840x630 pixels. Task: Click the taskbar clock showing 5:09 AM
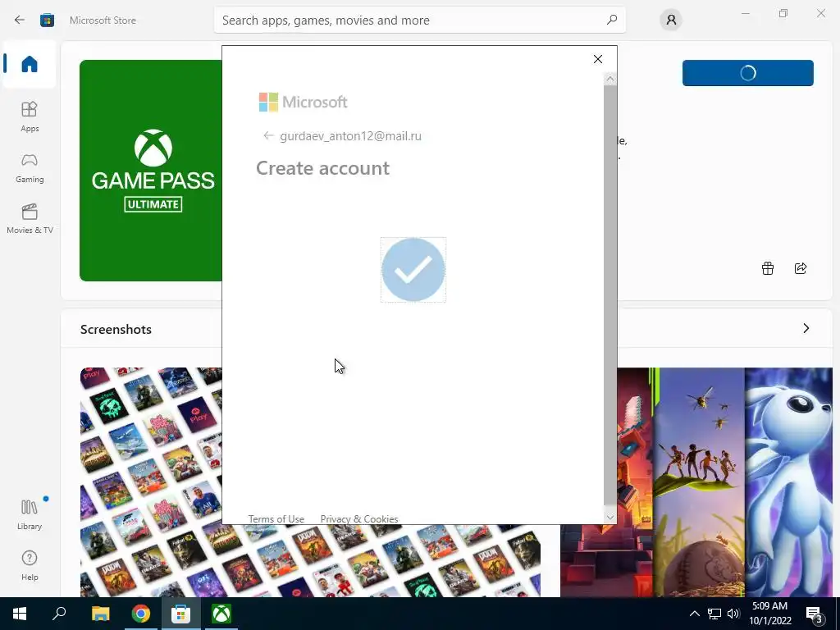769,614
